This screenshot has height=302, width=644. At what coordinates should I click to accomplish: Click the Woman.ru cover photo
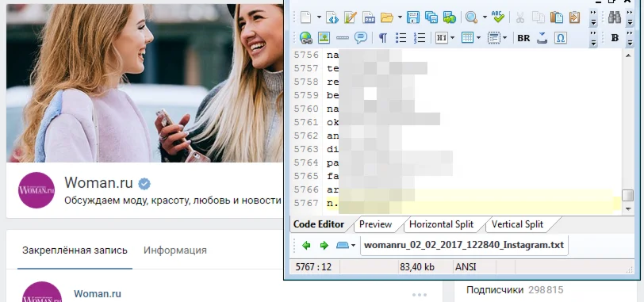tap(144, 83)
